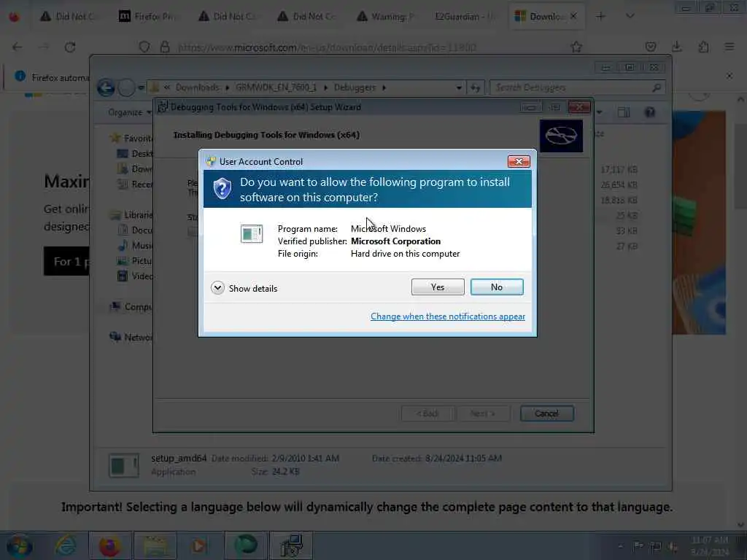Click the Action Center flag tray icon
The image size is (747, 560).
[x=638, y=545]
